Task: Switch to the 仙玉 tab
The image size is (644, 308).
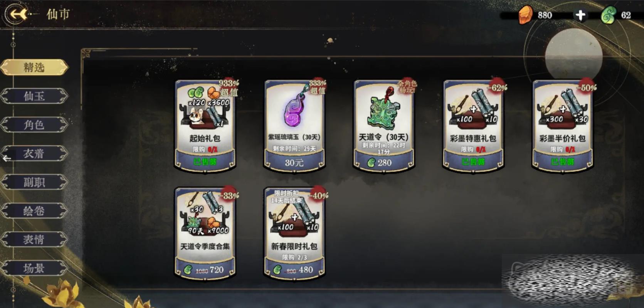Action: [34, 96]
